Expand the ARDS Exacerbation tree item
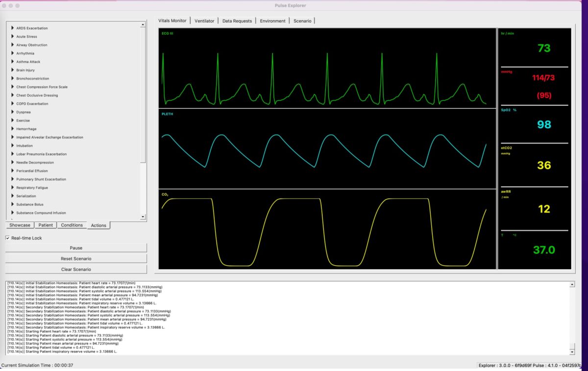 coord(12,28)
